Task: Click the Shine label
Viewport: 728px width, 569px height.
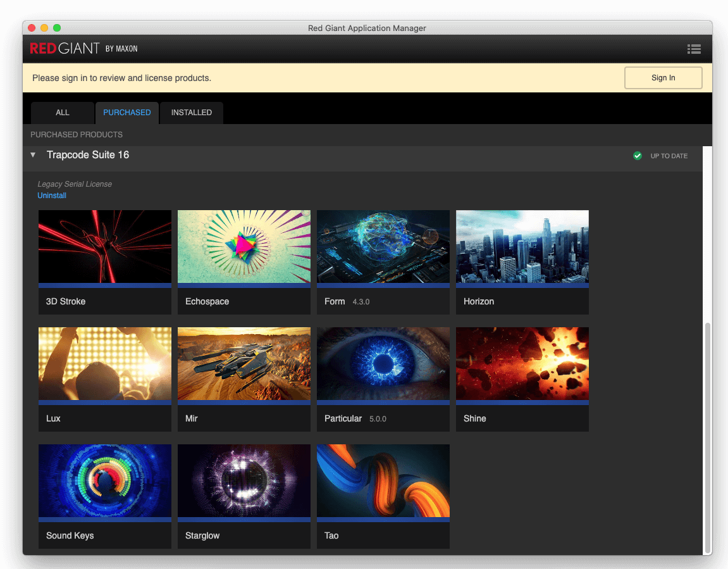Action: (474, 418)
